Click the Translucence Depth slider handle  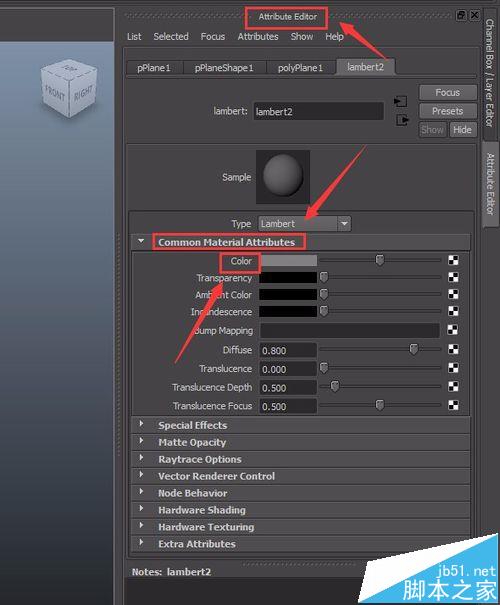coord(335,386)
